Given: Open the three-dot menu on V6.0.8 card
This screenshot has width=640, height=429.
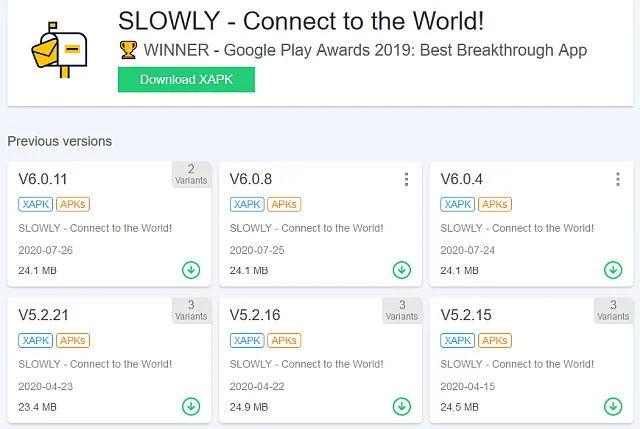Looking at the screenshot, I should 406,179.
